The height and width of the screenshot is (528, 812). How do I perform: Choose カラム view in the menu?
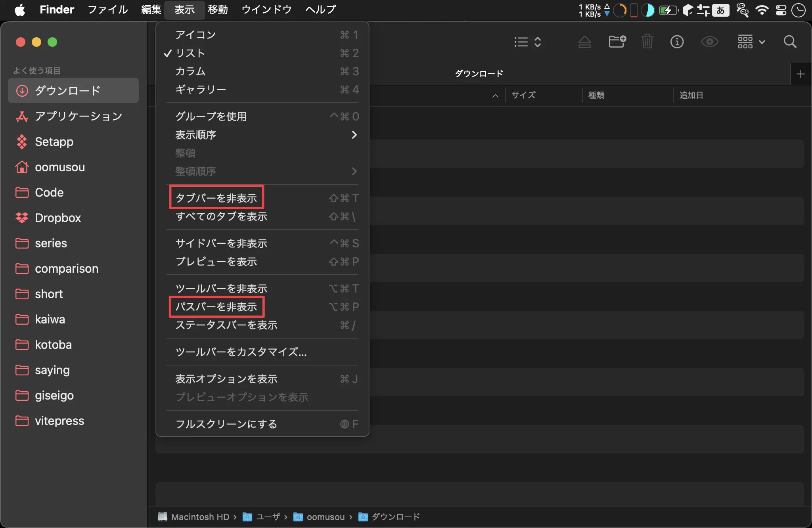(262, 71)
